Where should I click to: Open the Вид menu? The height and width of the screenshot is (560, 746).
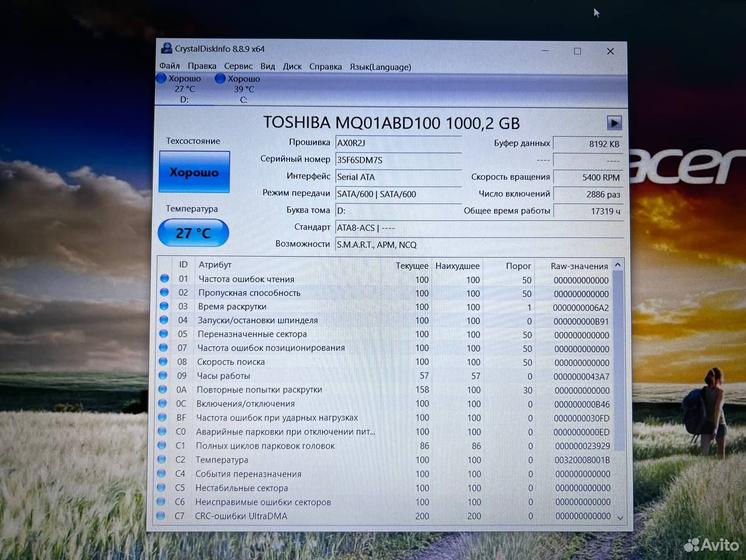pos(267,66)
